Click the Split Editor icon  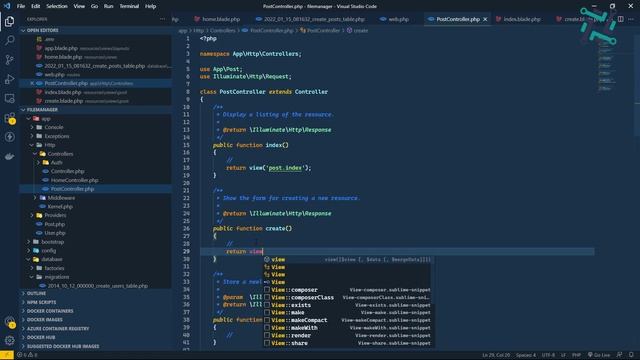tap(620, 19)
